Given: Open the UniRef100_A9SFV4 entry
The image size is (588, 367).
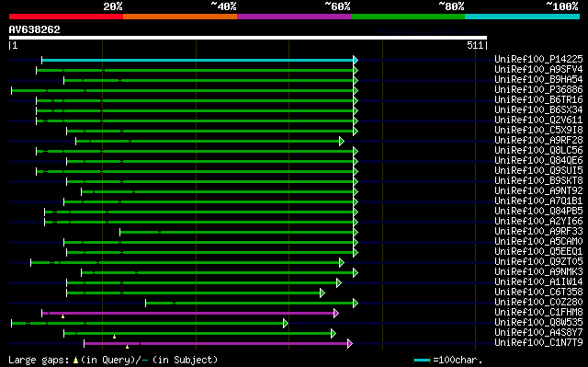Looking at the screenshot, I should (x=538, y=69).
